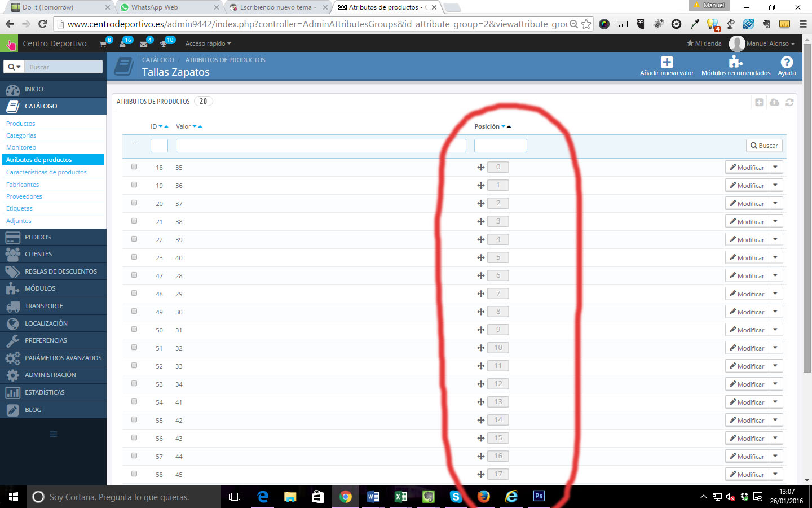Tick checkbox for row with ID 23
The height and width of the screenshot is (508, 812).
134,257
